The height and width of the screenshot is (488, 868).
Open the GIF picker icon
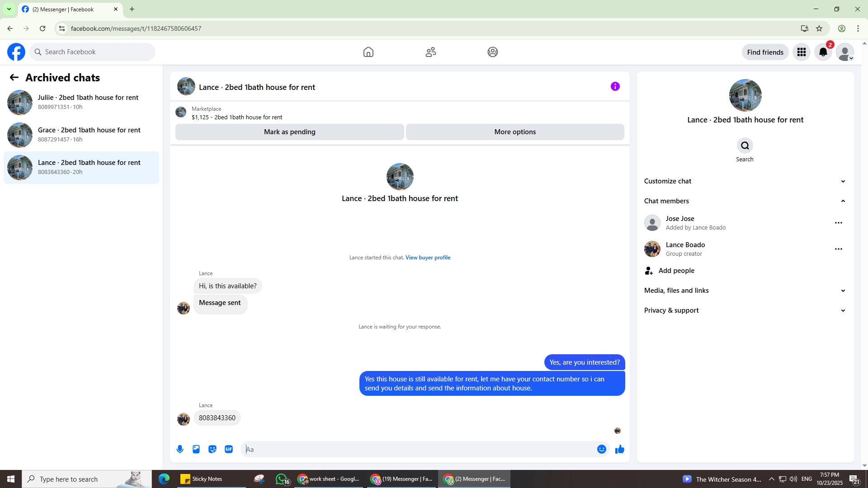(x=229, y=449)
